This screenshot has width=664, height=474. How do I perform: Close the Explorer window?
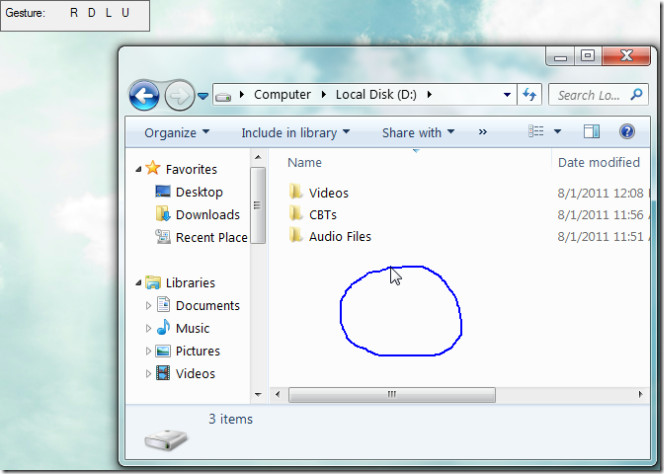[626, 56]
